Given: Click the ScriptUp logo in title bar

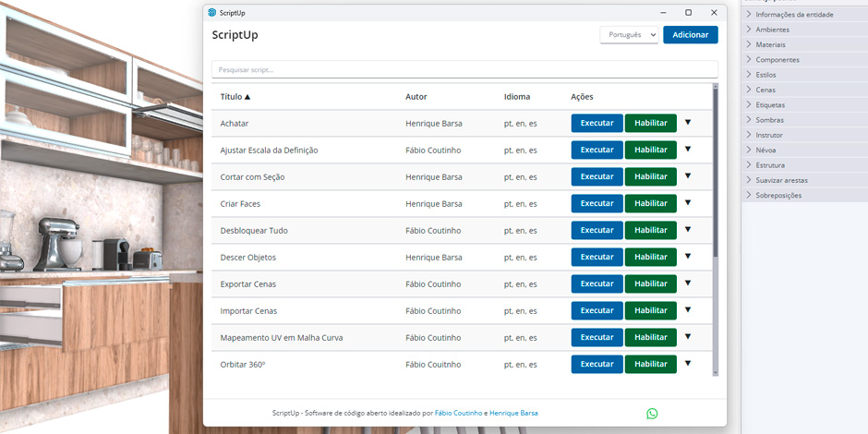Looking at the screenshot, I should pos(212,13).
